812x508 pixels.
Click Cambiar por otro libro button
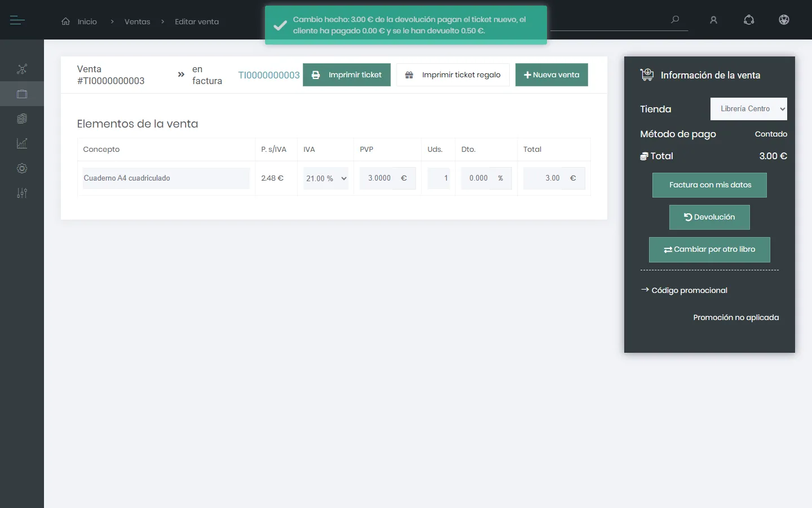coord(709,249)
